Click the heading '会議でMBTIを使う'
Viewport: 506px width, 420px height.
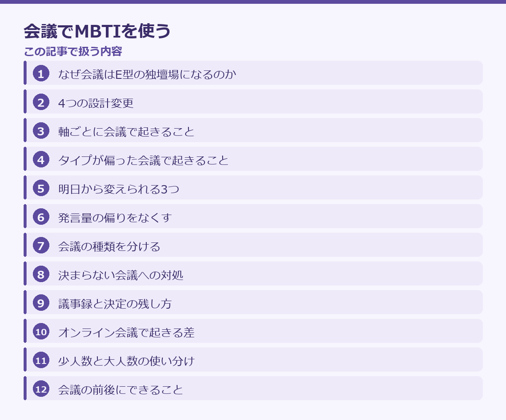[x=97, y=31]
